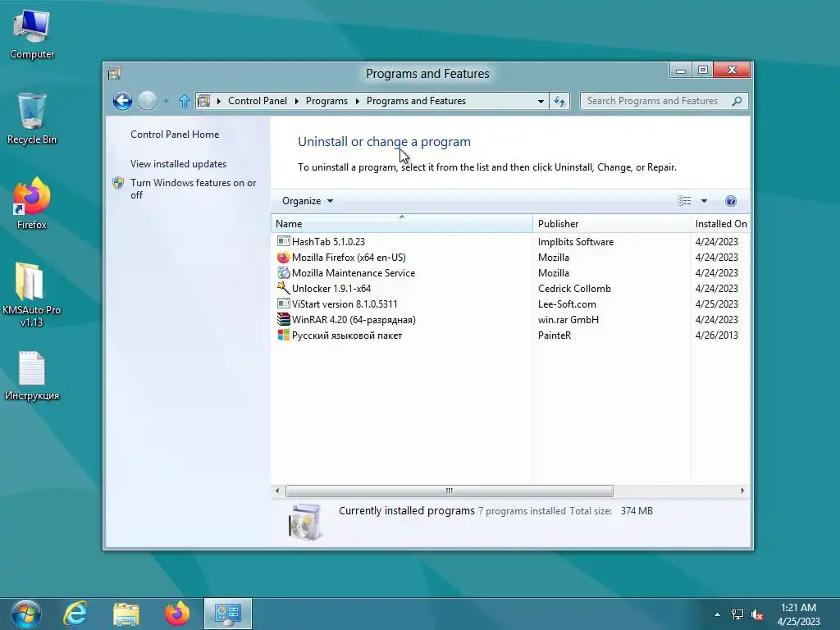Open the address bar history dropdown
This screenshot has height=630, width=840.
541,101
